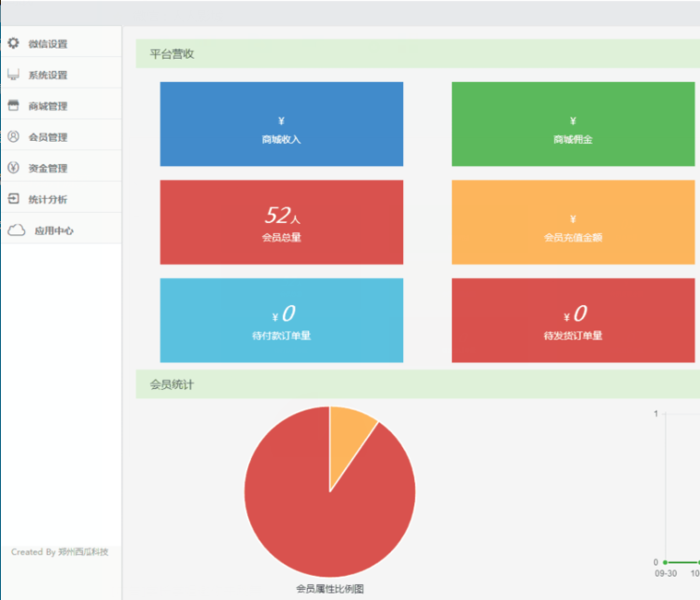
Task: Click the gear icon beside 微信设置
Action: tap(13, 43)
